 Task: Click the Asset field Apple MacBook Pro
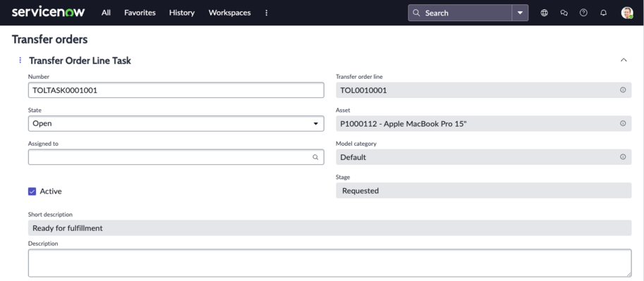pos(483,123)
